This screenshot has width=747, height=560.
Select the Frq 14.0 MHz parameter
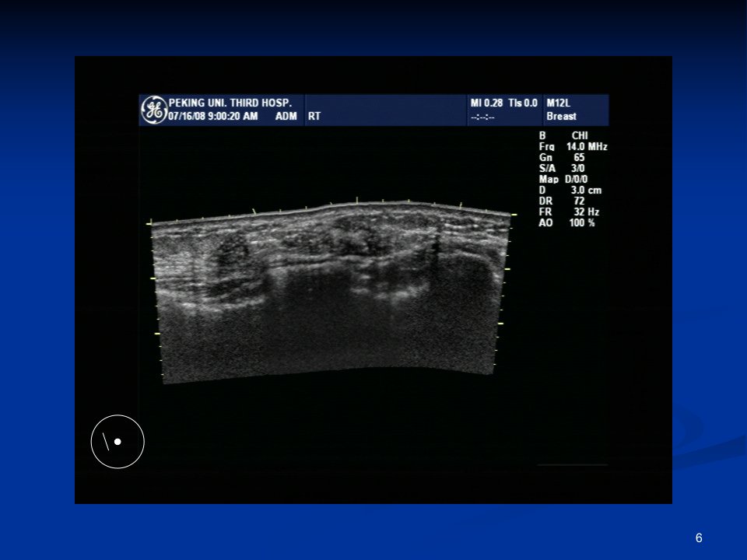[573, 147]
